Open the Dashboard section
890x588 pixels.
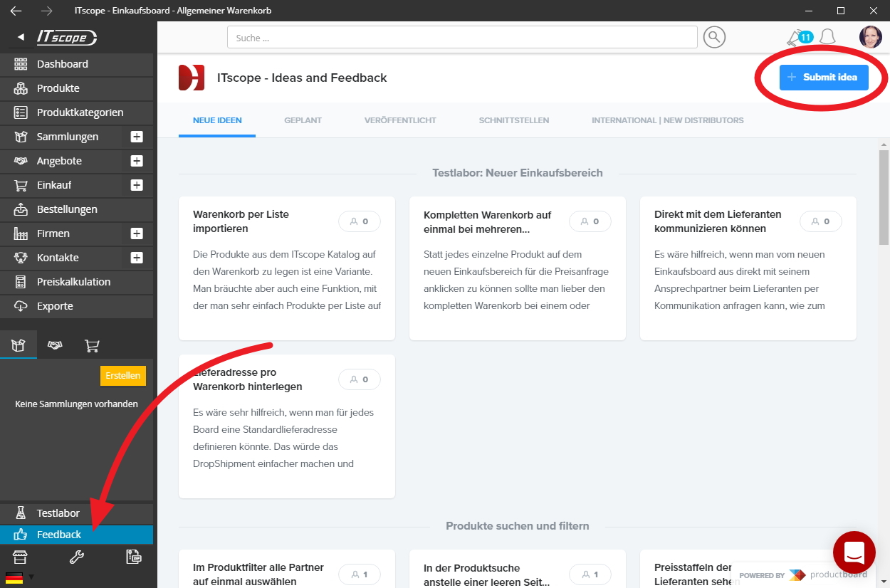coord(76,64)
